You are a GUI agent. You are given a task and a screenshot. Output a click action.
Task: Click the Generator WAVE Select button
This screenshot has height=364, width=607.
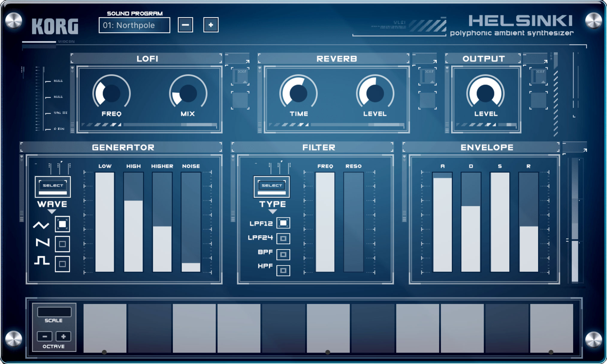(53, 187)
